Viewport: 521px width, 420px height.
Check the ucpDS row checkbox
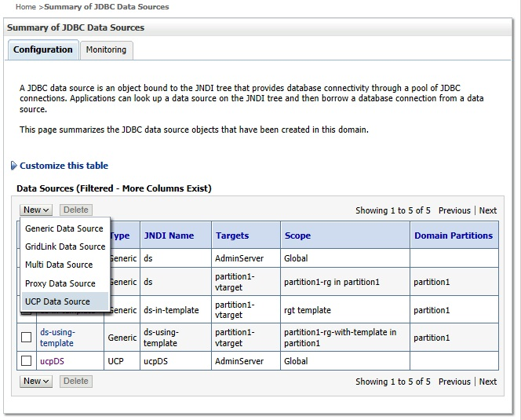click(x=26, y=361)
